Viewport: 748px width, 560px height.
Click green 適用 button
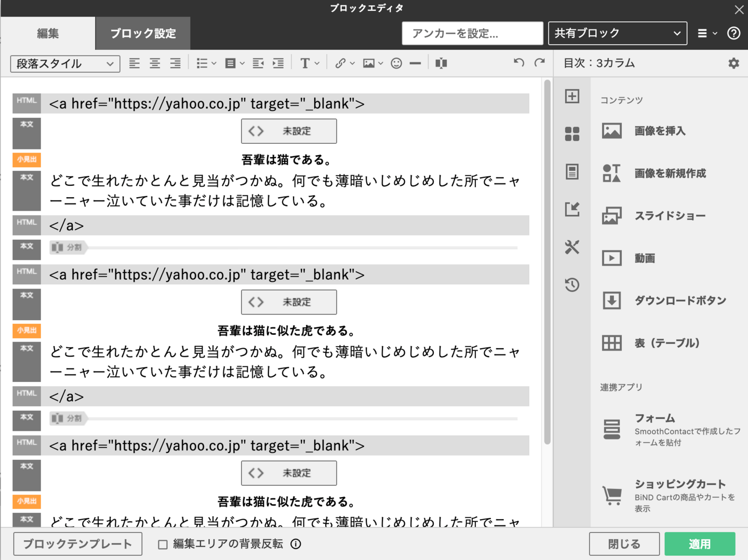pos(700,544)
